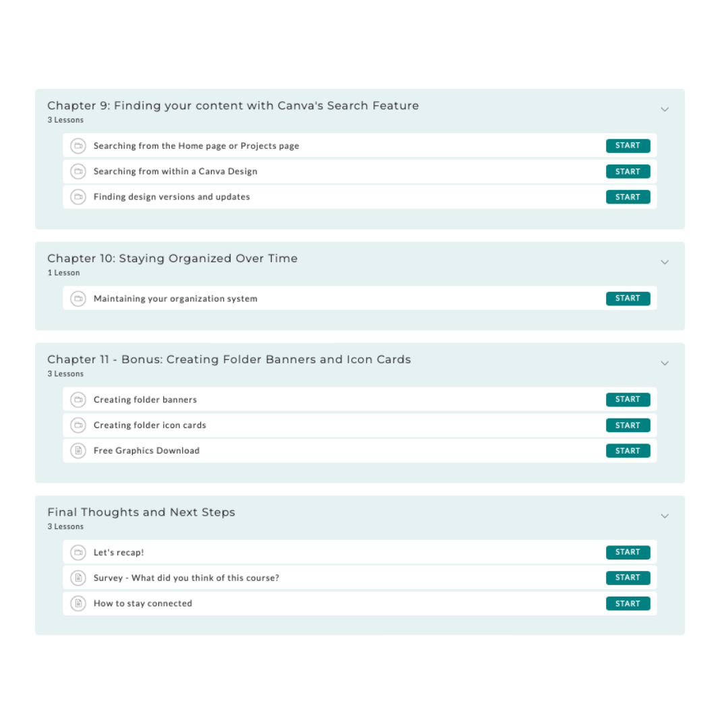
Task: Click document icon beside 'How to stay connected'
Action: click(78, 603)
